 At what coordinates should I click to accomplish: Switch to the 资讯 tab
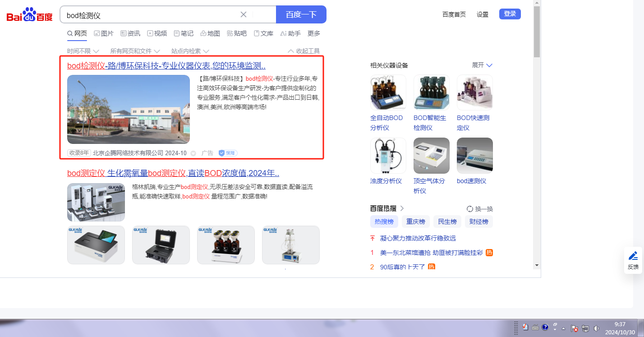pyautogui.click(x=130, y=33)
